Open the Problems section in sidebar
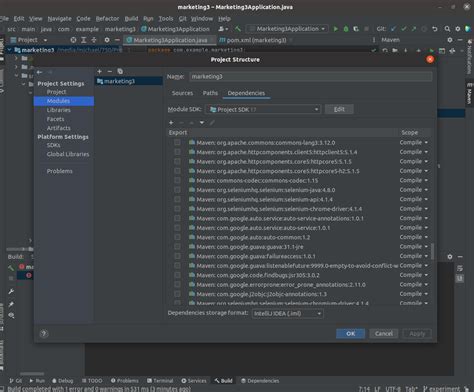Screen dimensions: 474x392 [60, 171]
